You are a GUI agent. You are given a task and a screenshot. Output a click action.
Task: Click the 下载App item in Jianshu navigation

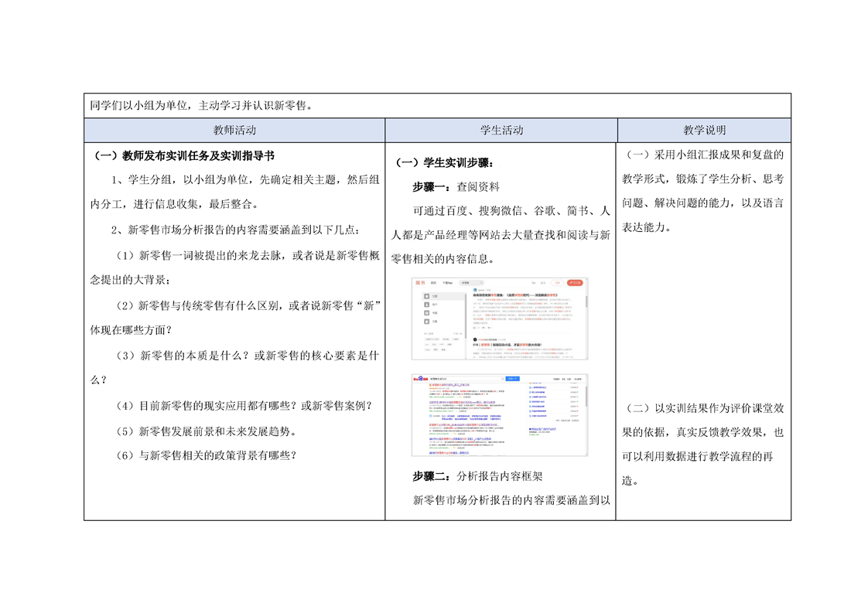click(446, 283)
